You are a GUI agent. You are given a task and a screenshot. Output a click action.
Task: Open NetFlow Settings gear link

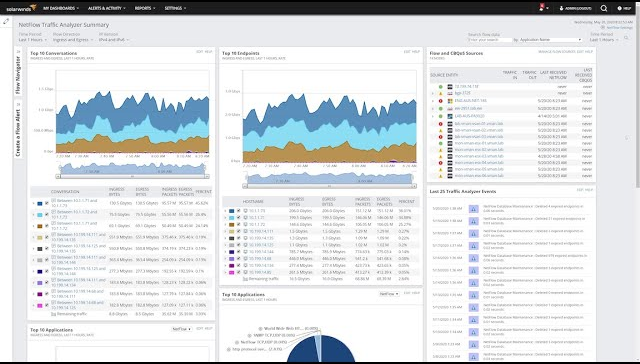(616, 27)
